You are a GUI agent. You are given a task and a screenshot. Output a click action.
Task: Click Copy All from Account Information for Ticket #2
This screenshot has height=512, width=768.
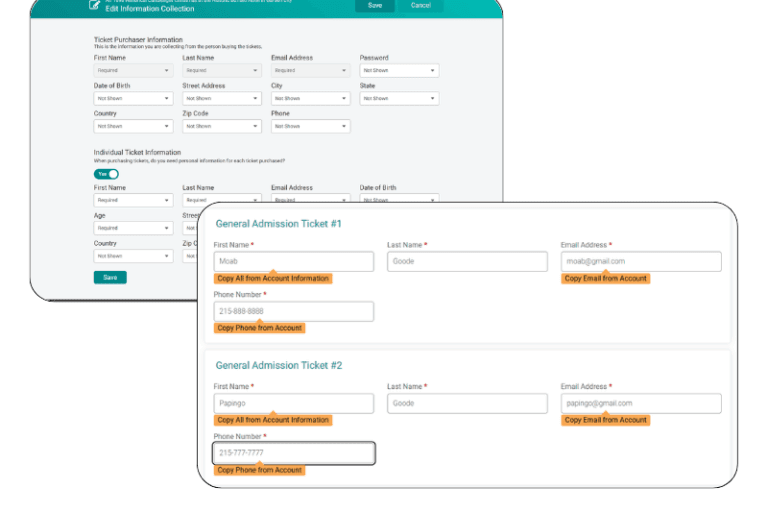[x=273, y=420]
